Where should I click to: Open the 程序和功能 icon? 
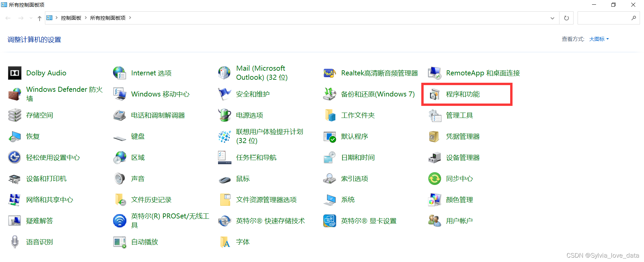tap(435, 94)
